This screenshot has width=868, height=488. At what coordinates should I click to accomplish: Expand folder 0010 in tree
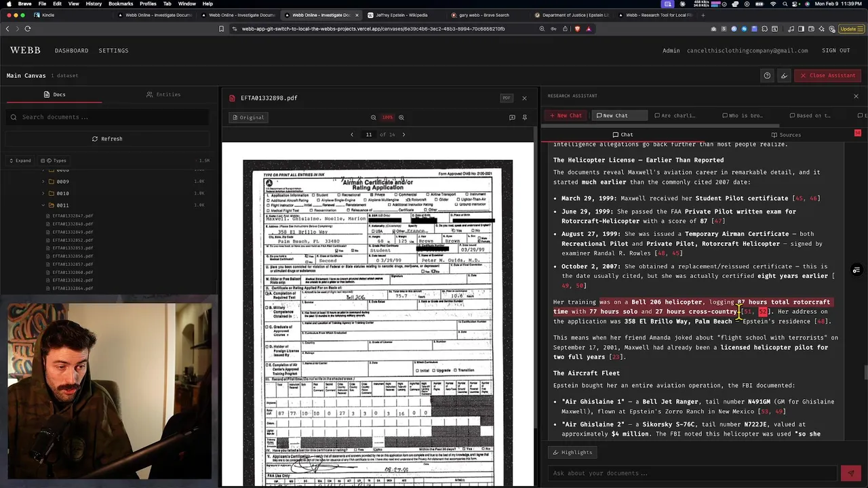[43, 193]
